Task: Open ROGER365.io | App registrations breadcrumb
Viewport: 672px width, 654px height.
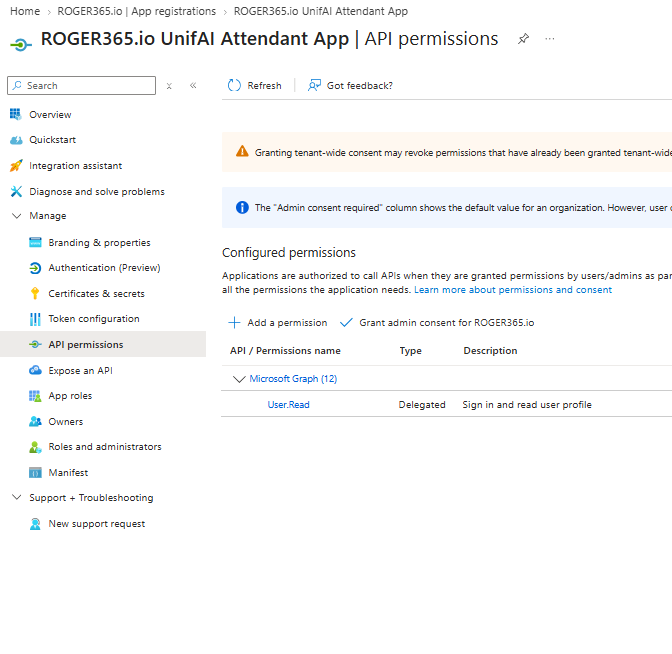Action: tap(137, 11)
